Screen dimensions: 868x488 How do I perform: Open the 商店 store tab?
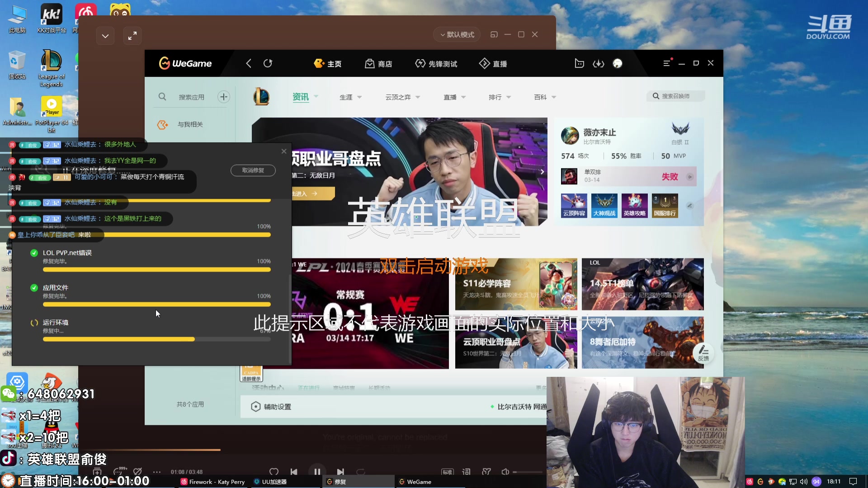click(379, 64)
